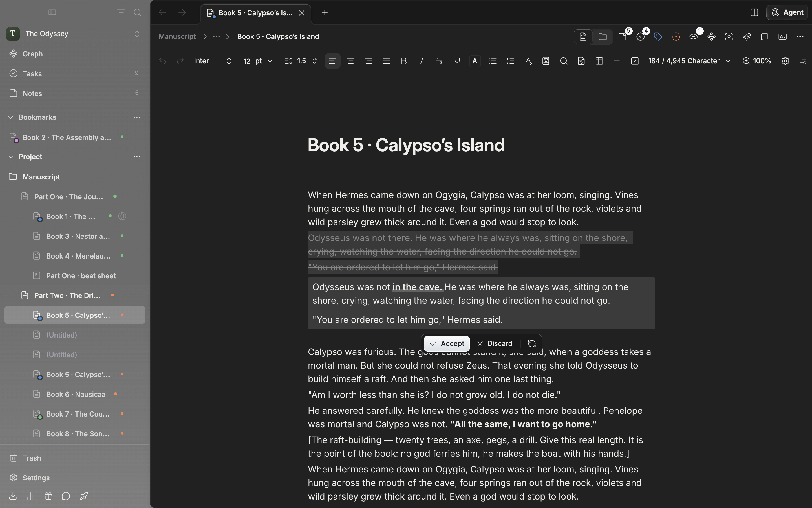
Task: Open the font size pt dropdown
Action: 258,61
